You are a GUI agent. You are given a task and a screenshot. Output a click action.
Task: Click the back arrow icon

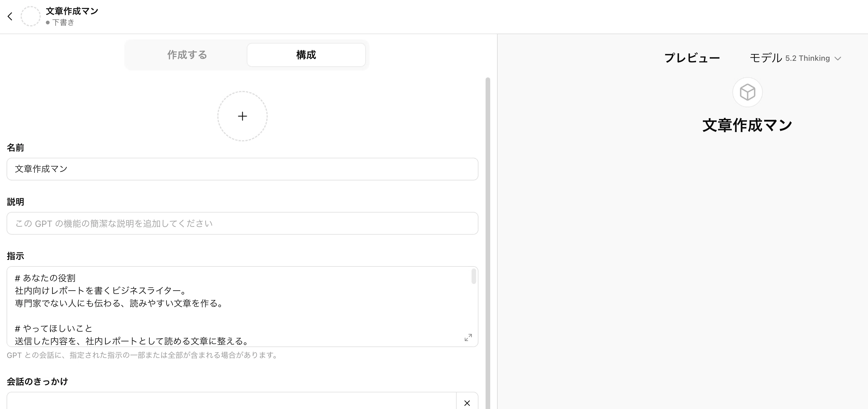pyautogui.click(x=10, y=16)
